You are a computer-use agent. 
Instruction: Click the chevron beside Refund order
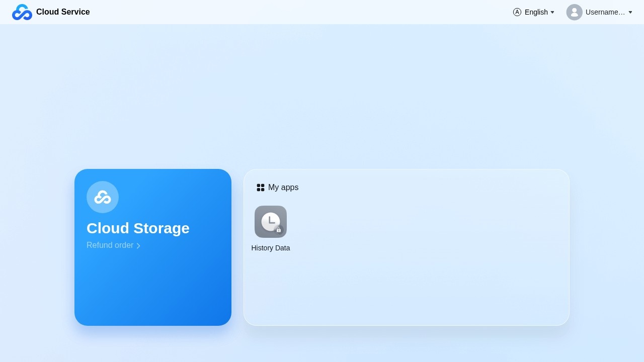click(x=138, y=246)
